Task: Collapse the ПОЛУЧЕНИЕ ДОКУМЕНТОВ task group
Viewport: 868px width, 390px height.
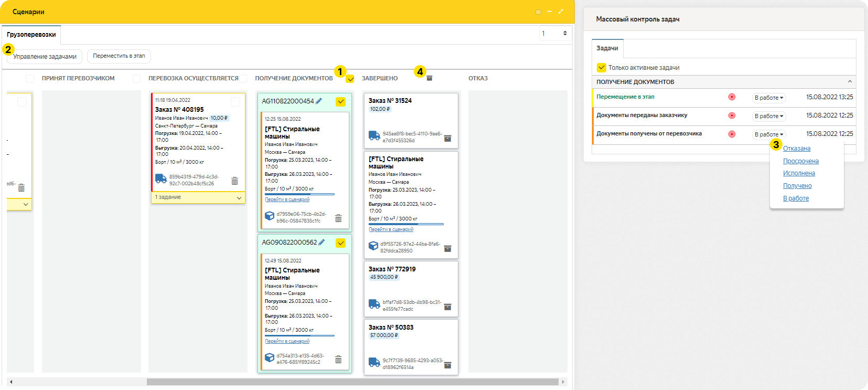Action: click(850, 81)
